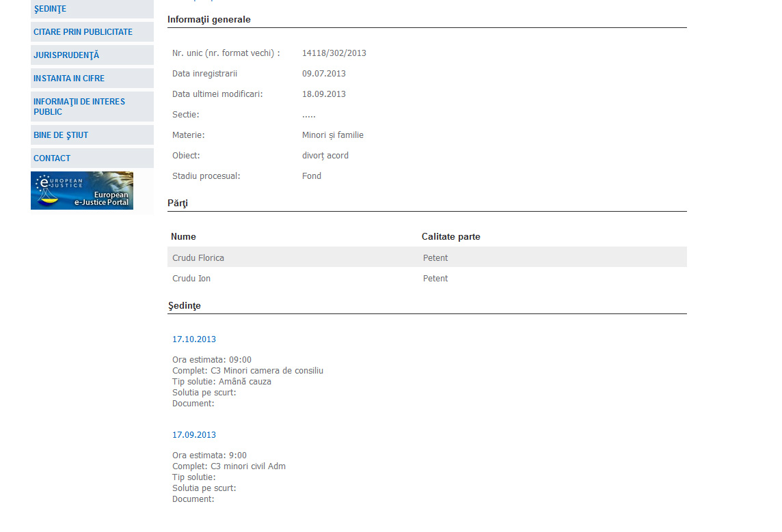Click the Calitate parte column header
Image resolution: width=782 pixels, height=532 pixels.
[x=450, y=237]
